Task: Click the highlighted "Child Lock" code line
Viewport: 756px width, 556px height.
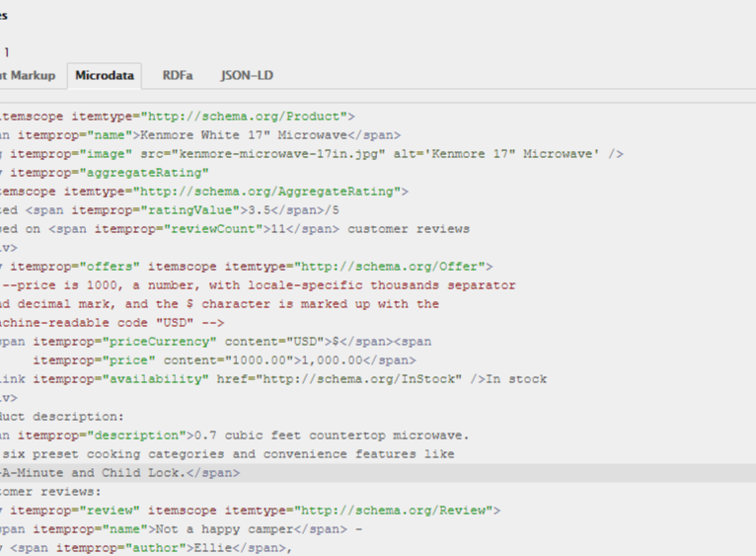Action: point(118,473)
